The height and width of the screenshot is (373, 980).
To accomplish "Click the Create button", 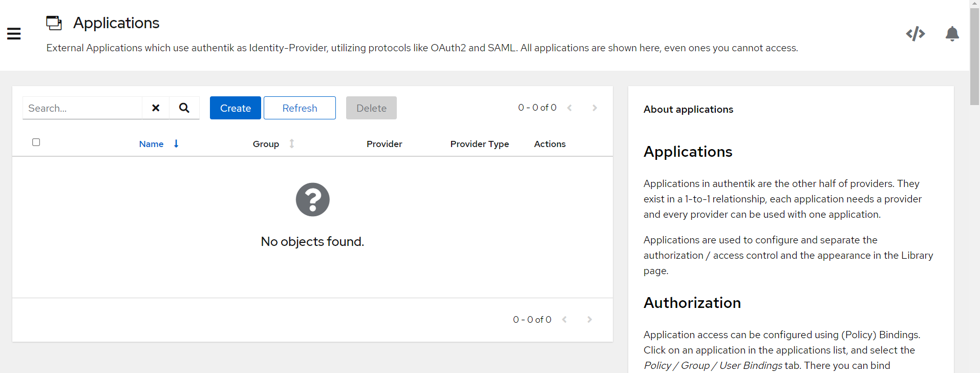I will pos(236,108).
